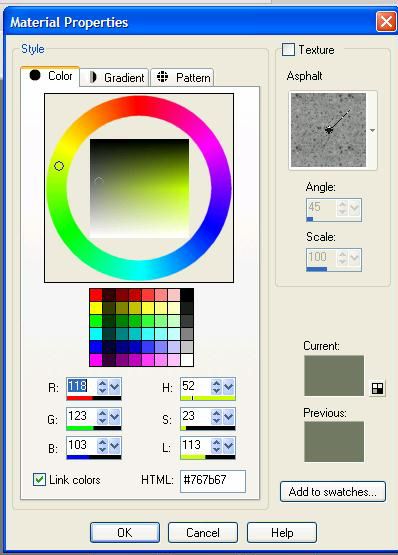This screenshot has height=555, width=398.
Task: Click the Current color swatch
Action: pos(334,376)
